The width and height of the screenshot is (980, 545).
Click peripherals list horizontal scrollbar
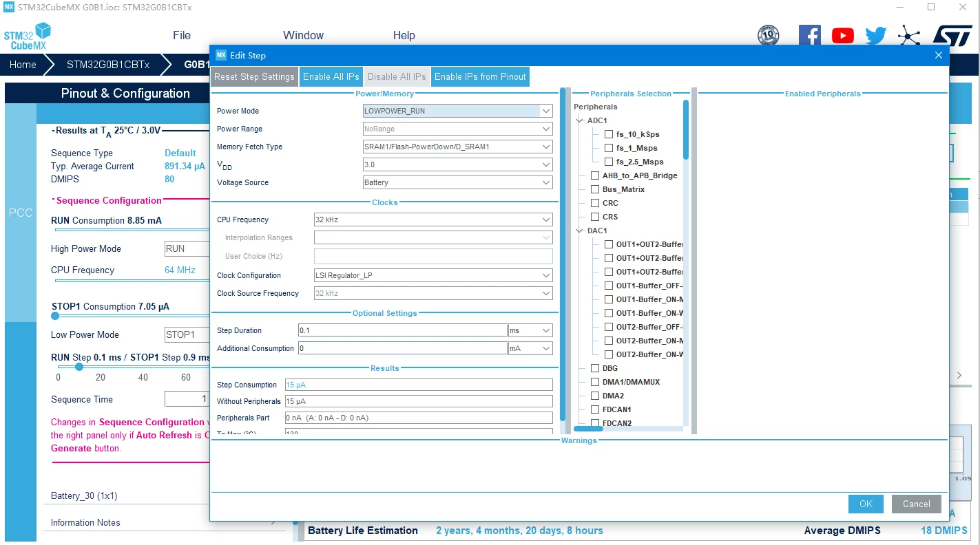coord(588,429)
